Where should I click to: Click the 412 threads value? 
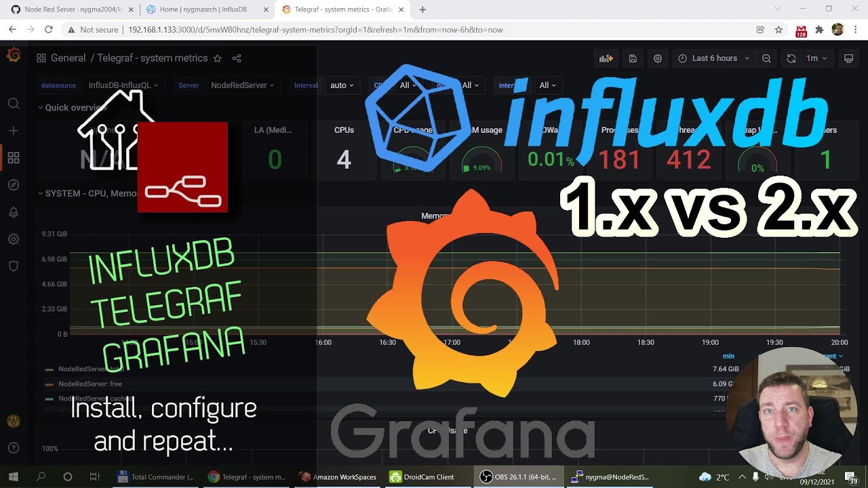coord(688,160)
